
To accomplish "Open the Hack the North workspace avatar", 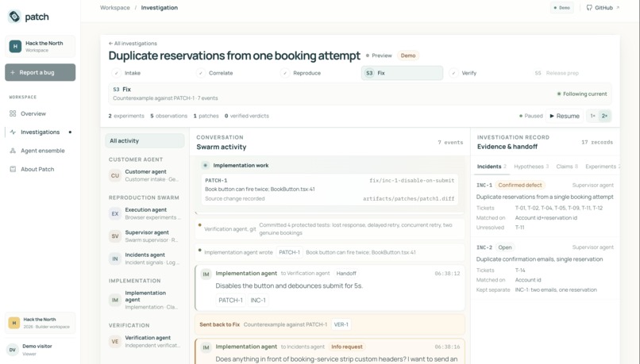I will pyautogui.click(x=15, y=47).
